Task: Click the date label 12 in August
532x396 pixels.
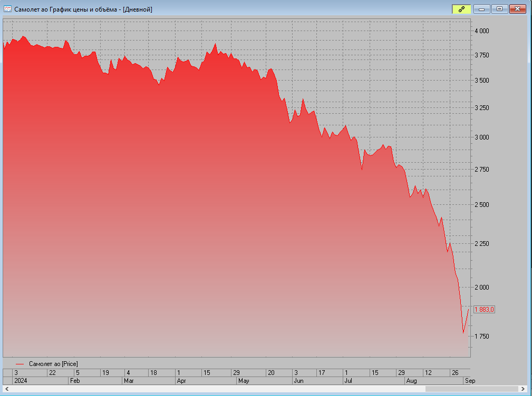Action: (x=428, y=373)
